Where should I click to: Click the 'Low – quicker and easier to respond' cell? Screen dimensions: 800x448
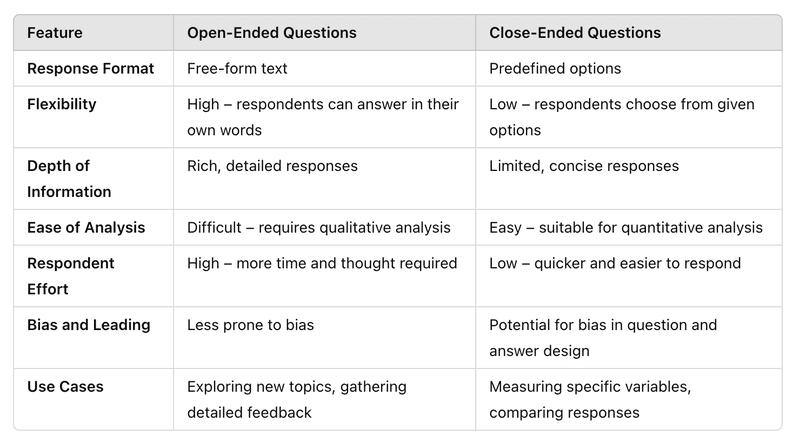613,263
